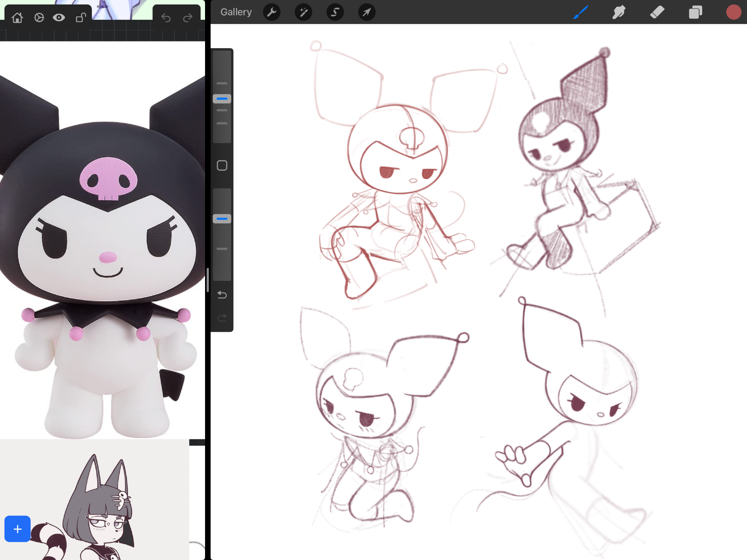747x560 pixels.
Task: Click the brush size slider handle
Action: [x=222, y=99]
